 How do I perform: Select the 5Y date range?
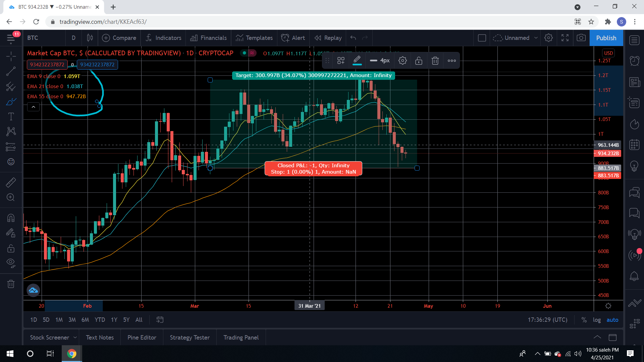(126, 320)
